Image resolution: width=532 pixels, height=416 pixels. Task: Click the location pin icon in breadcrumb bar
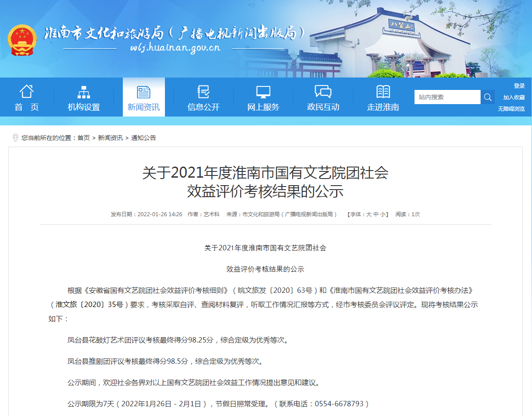15,138
